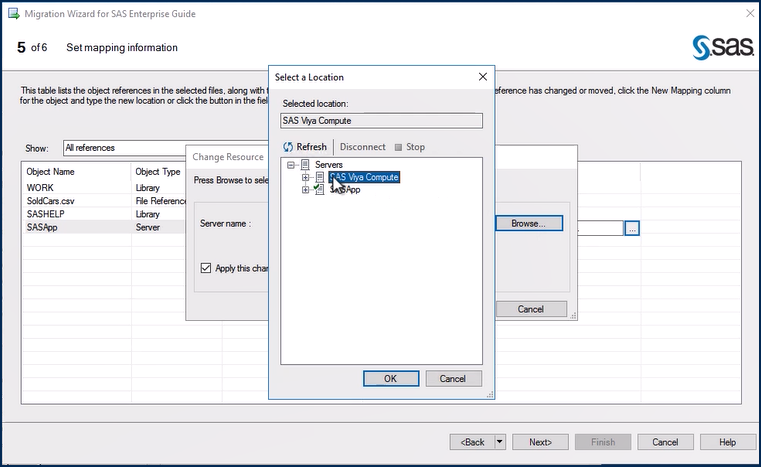Click Disconnect in the location toolbar
This screenshot has height=467, width=761.
[x=363, y=147]
